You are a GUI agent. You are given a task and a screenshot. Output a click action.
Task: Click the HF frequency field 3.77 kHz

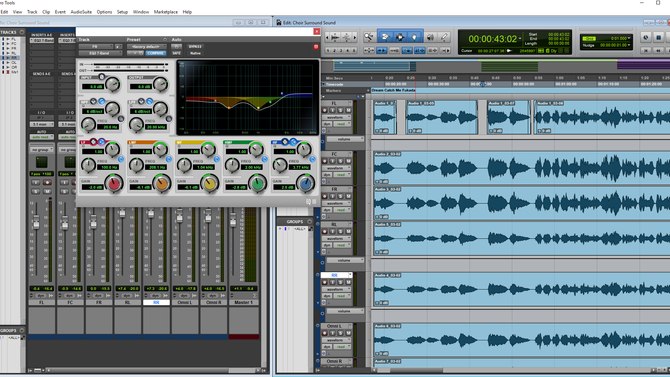click(300, 167)
